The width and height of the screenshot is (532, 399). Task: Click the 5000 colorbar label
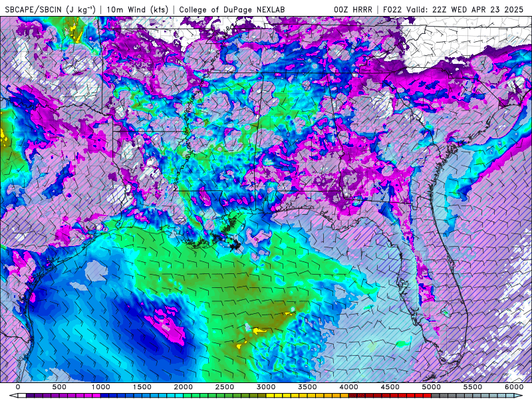[x=432, y=387]
